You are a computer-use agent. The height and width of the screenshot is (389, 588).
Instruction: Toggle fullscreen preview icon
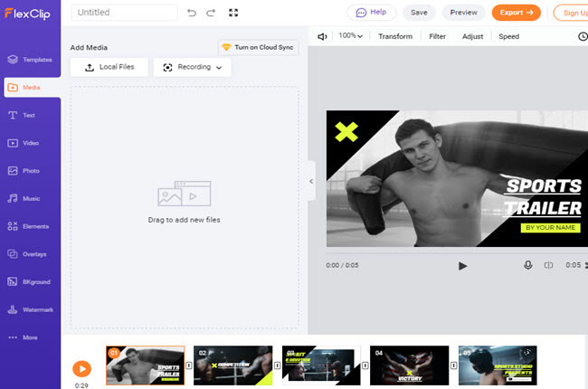coord(234,13)
